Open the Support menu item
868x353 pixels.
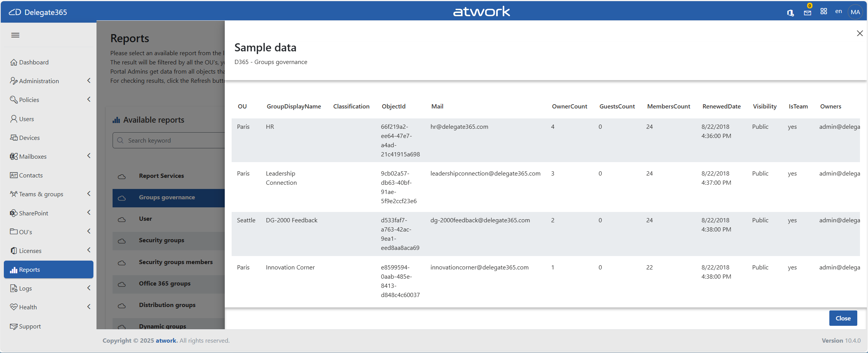30,326
